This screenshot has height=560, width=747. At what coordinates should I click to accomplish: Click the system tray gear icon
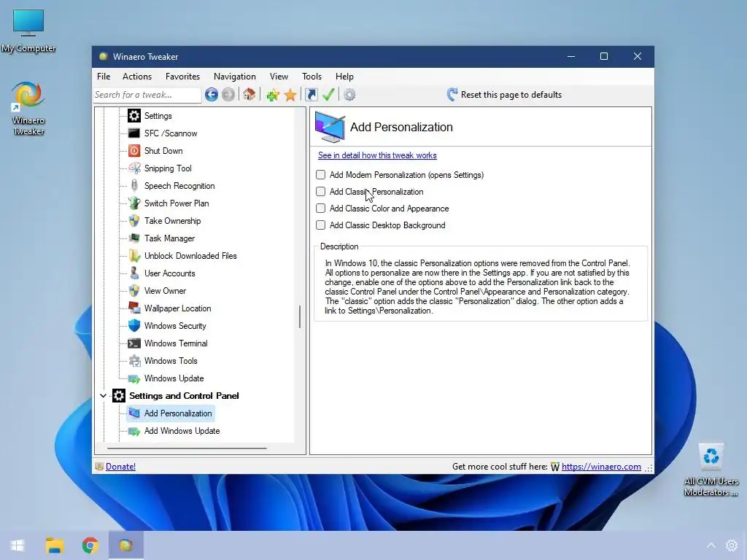pyautogui.click(x=732, y=545)
